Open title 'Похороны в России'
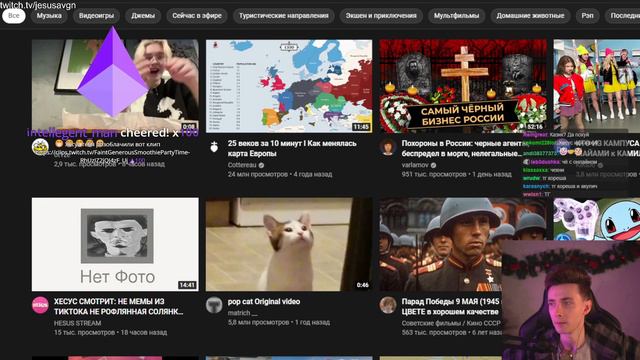The image size is (640, 360). [x=462, y=149]
